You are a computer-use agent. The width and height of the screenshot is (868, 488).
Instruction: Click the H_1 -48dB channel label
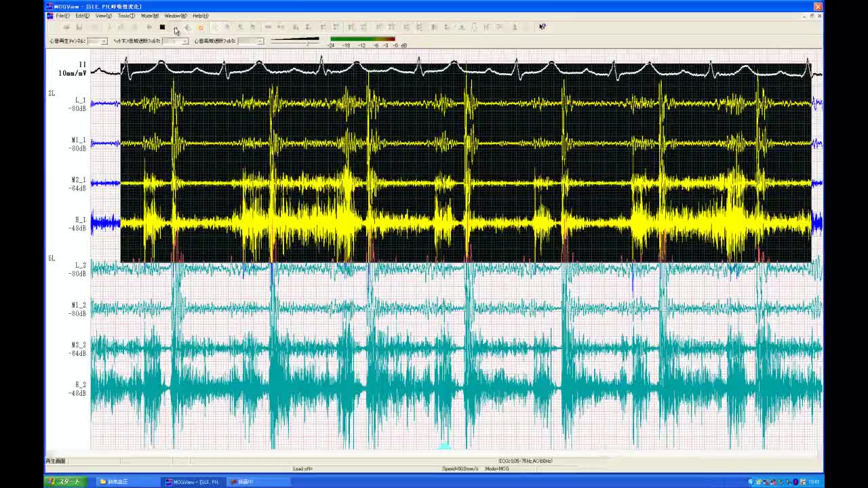79,224
